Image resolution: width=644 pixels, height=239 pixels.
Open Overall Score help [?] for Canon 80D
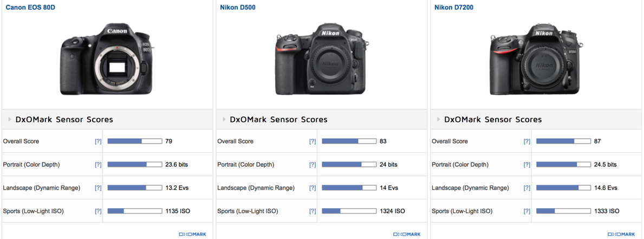(98, 141)
